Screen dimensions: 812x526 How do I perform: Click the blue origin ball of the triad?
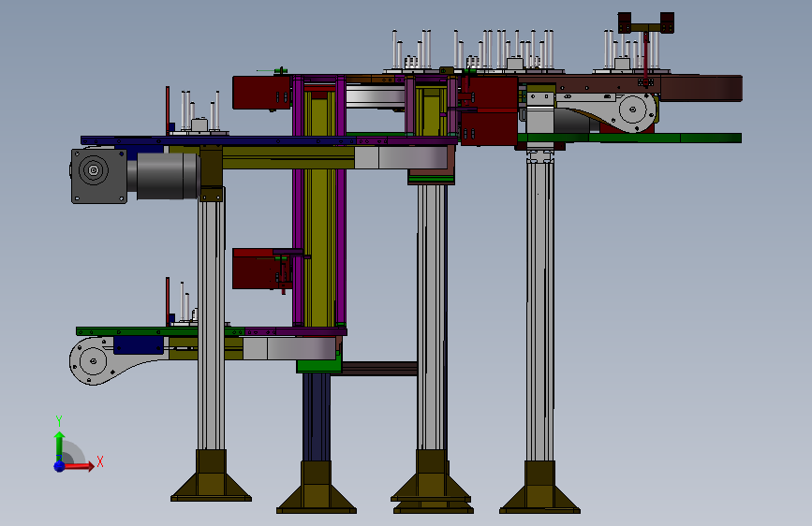(x=59, y=466)
